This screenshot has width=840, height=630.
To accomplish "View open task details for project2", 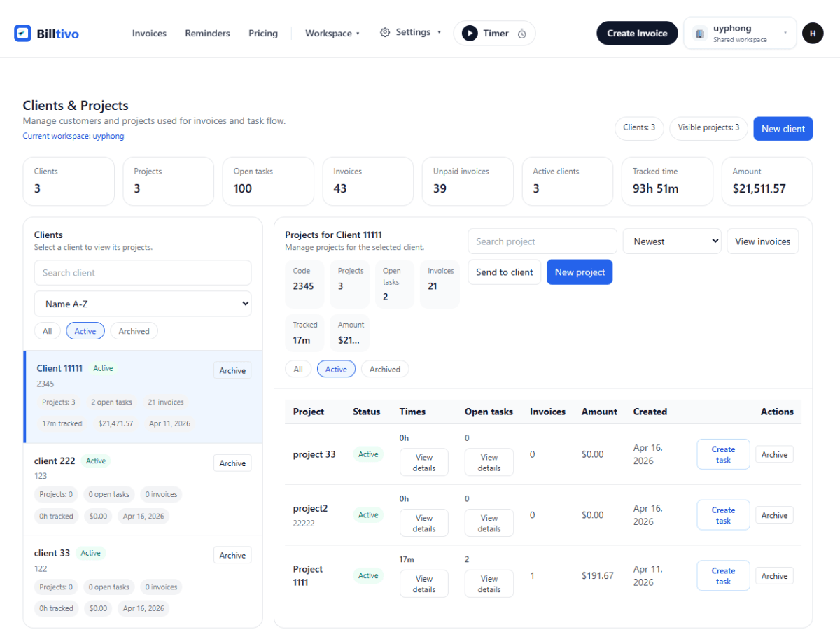I will 489,524.
